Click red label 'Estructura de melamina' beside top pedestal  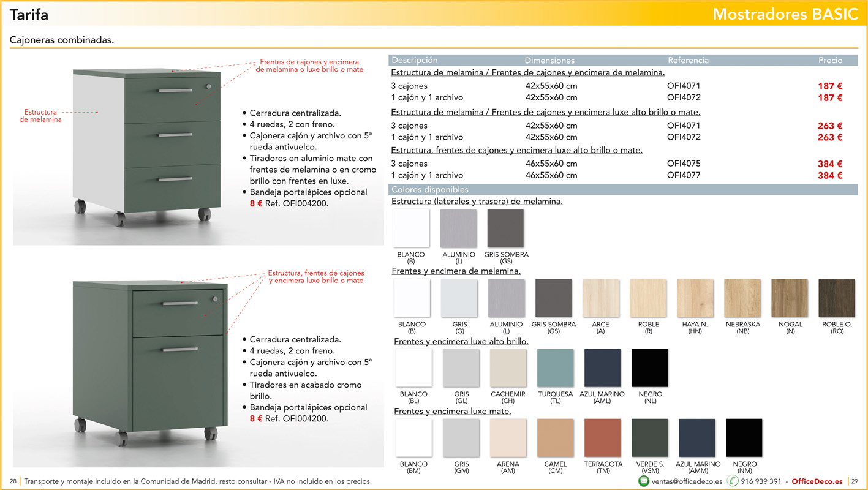(40, 116)
